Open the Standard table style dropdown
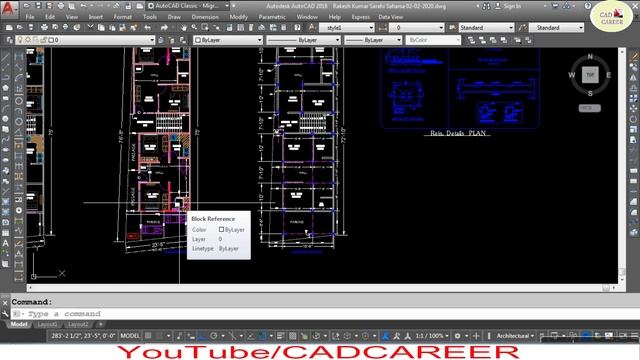Screen dimensions: 640x360 coord(486,27)
